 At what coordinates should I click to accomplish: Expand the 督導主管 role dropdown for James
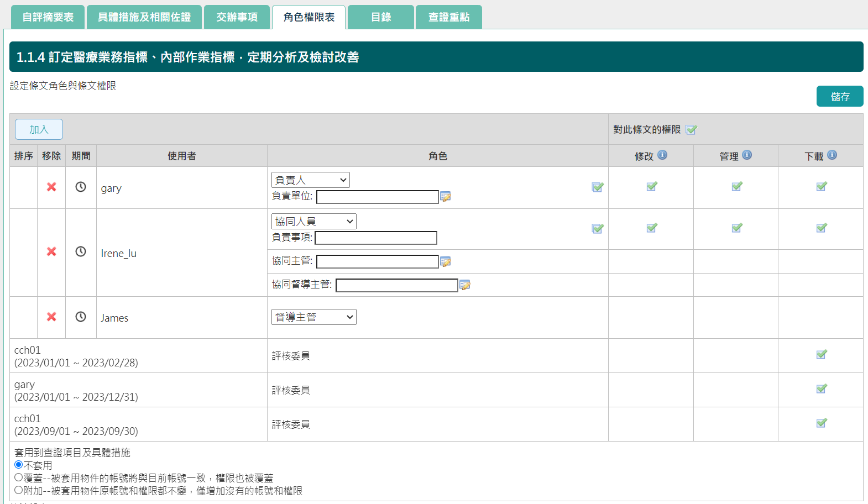tap(313, 317)
